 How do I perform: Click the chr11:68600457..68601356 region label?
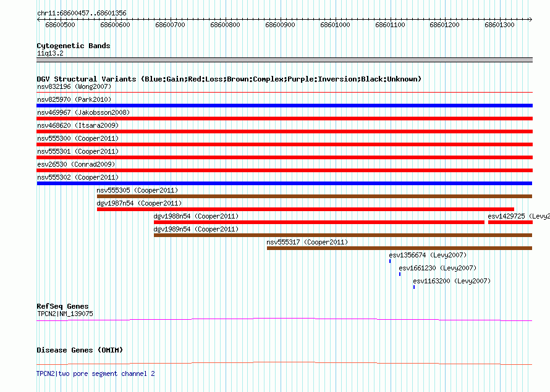point(82,13)
